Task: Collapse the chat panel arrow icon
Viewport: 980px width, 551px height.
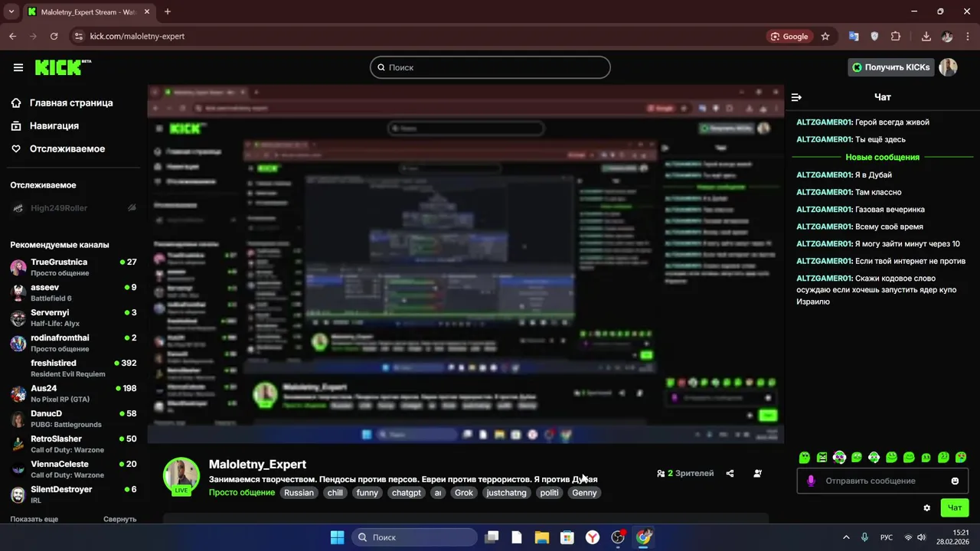Action: pos(796,97)
